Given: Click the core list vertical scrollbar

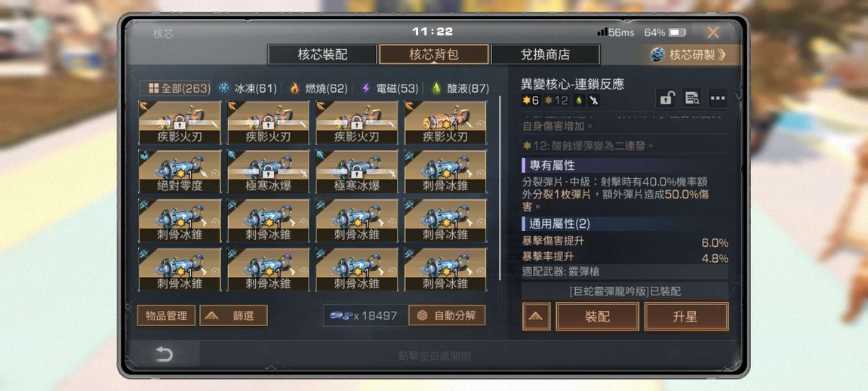Looking at the screenshot, I should click(500, 188).
